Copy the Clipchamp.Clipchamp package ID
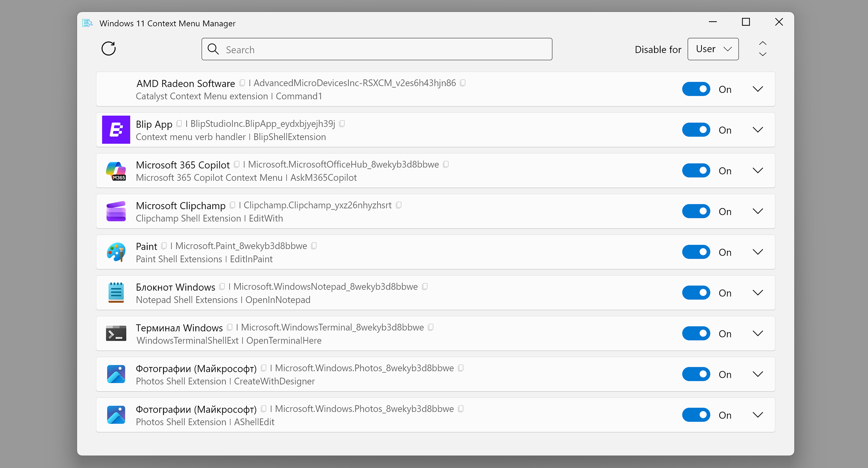The image size is (868, 468). (399, 205)
